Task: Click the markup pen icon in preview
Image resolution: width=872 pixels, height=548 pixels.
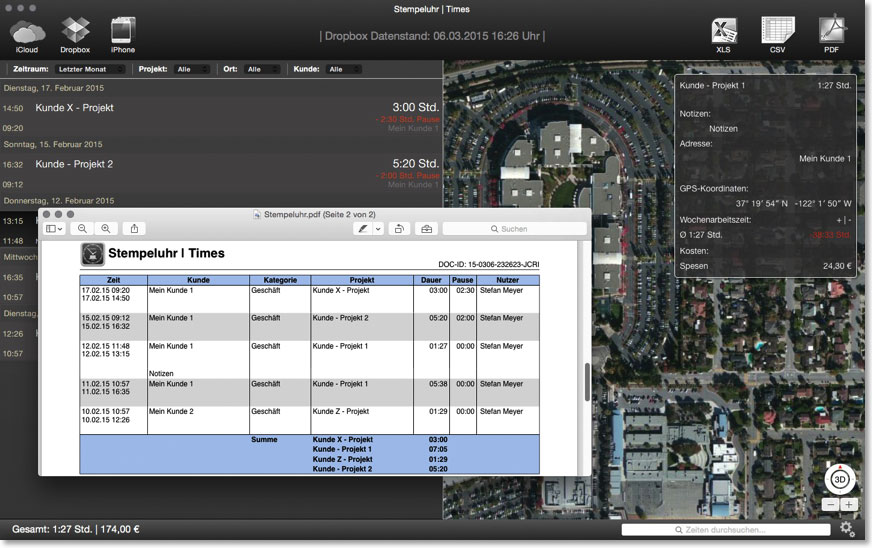Action: pos(363,229)
